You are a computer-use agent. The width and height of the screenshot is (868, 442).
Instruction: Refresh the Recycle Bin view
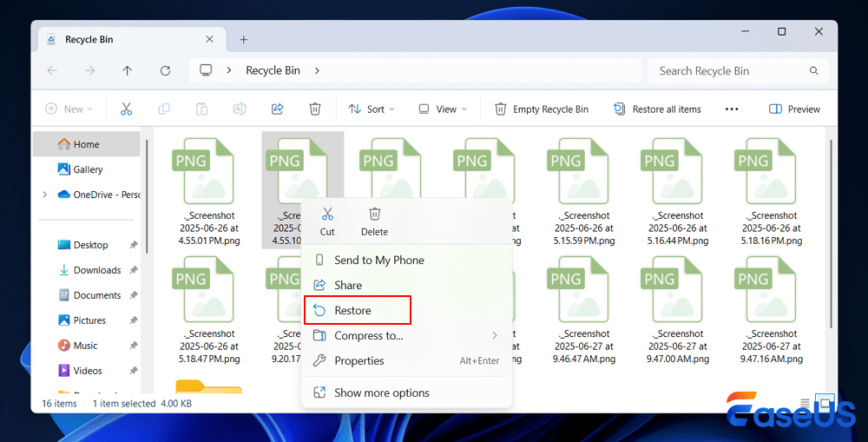point(165,70)
